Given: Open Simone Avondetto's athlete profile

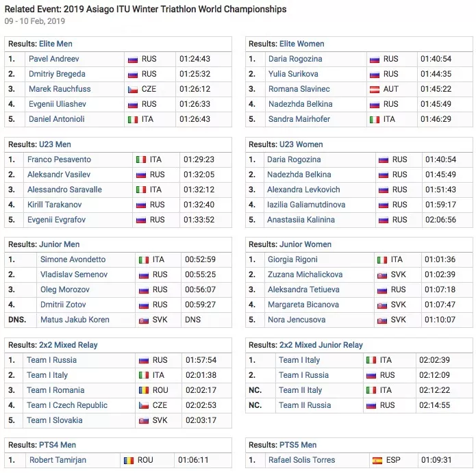Looking at the screenshot, I should coord(73,260).
